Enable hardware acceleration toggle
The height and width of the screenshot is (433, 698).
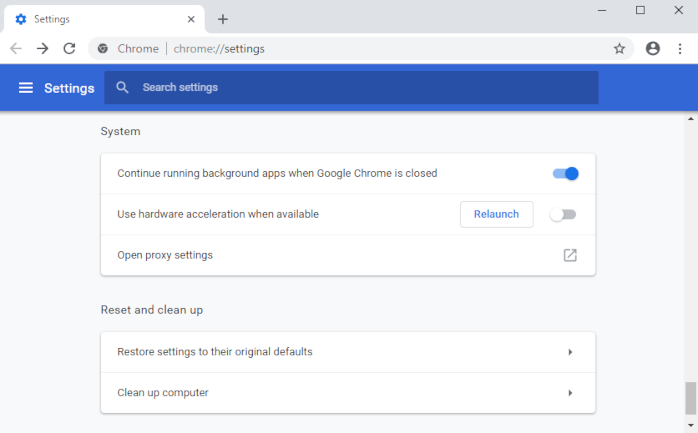pos(563,214)
